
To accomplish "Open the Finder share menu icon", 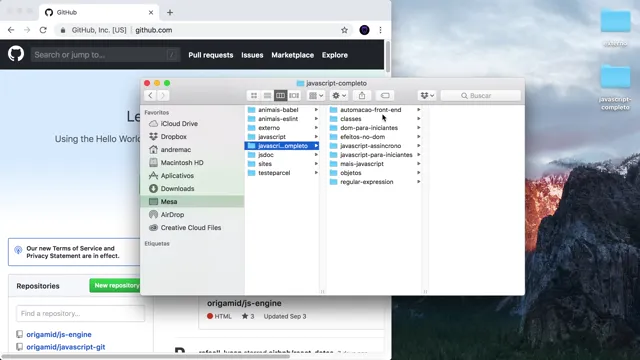I will coord(362,96).
